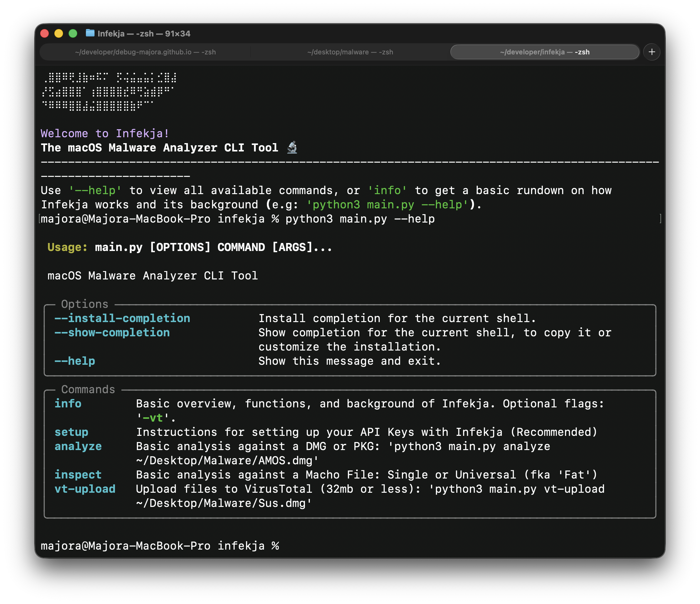The width and height of the screenshot is (700, 604).
Task: Open a new terminal tab with plus button
Action: [652, 52]
